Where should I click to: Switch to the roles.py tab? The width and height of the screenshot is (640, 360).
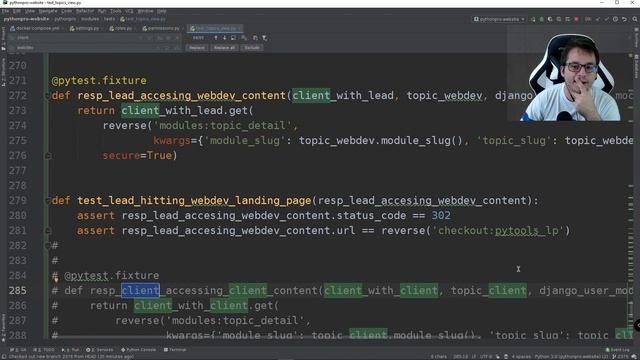121,29
